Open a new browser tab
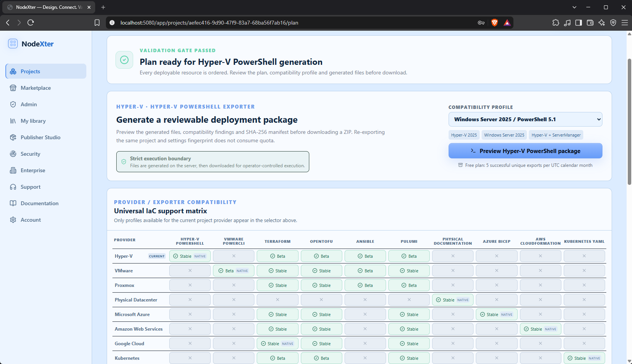 [x=103, y=7]
